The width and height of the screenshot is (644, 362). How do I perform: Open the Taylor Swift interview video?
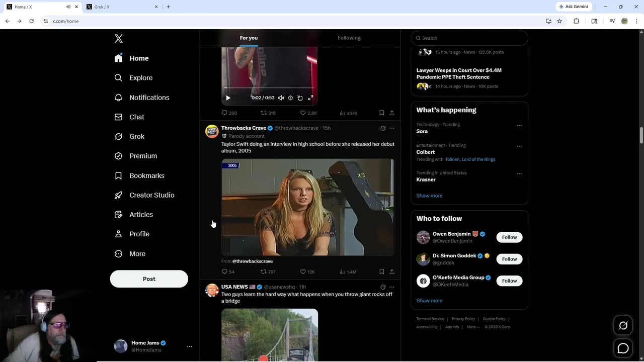click(x=308, y=208)
